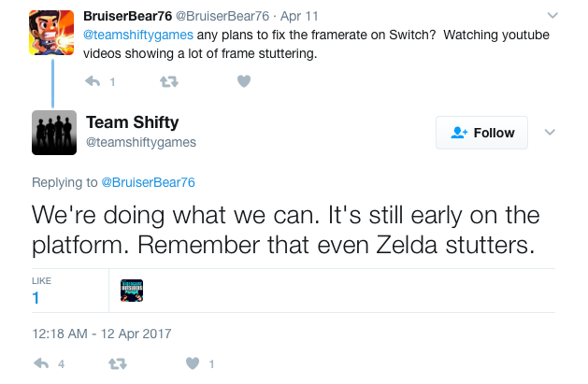
Task: Reply to Team Shifty's tweet
Action: pos(41,363)
